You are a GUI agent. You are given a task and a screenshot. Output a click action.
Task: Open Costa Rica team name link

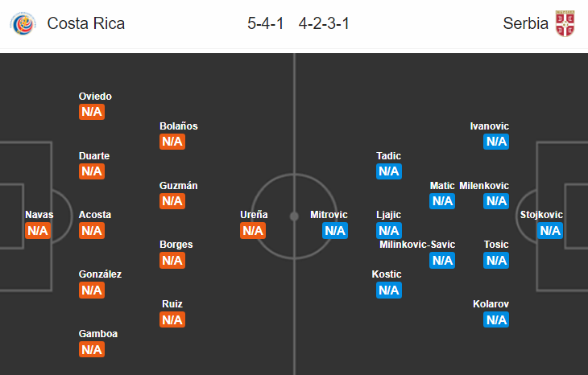(86, 23)
